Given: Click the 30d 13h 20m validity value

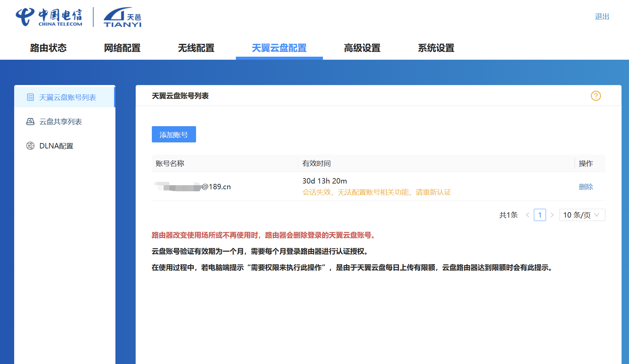Looking at the screenshot, I should coord(325,181).
